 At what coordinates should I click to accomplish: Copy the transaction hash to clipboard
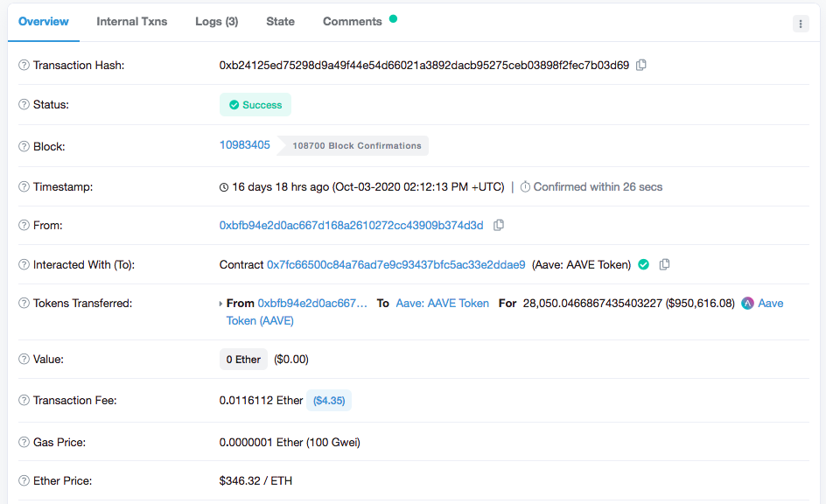(641, 65)
